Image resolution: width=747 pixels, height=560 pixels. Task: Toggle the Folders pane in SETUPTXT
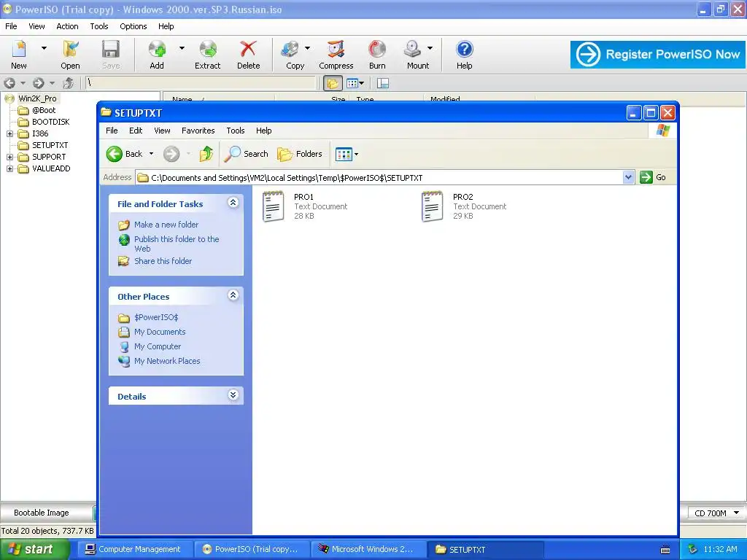click(x=300, y=154)
